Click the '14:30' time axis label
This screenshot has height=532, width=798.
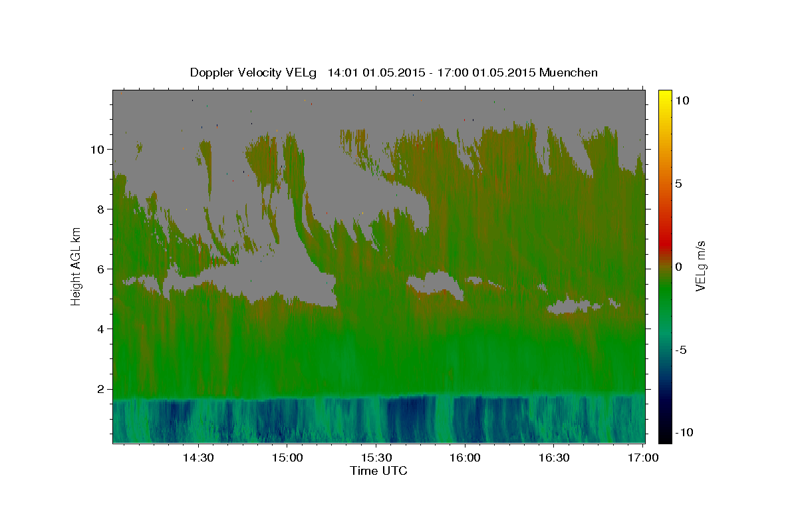(x=198, y=458)
